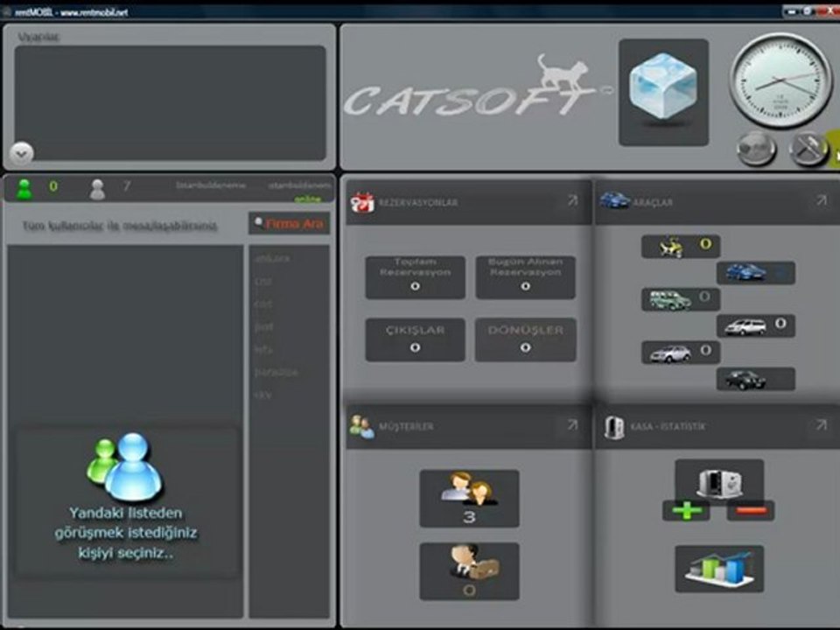Open the cash register tile

click(719, 480)
